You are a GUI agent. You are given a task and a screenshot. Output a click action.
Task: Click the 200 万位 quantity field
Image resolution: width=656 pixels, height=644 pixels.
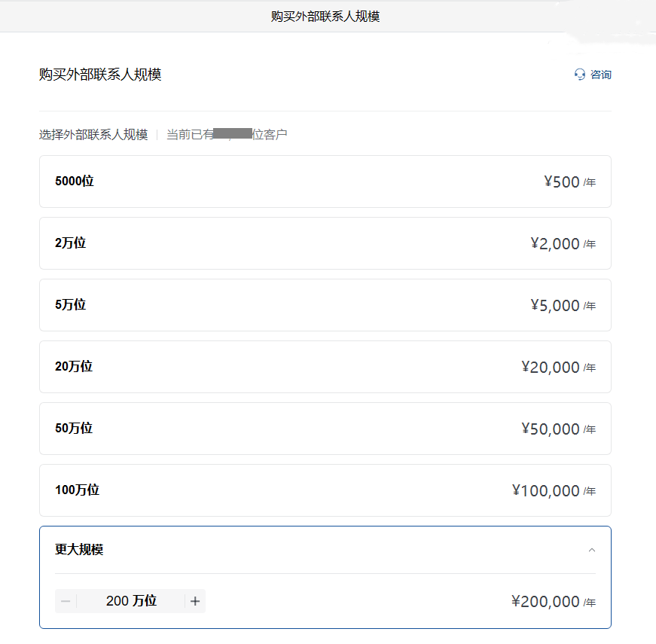(131, 601)
